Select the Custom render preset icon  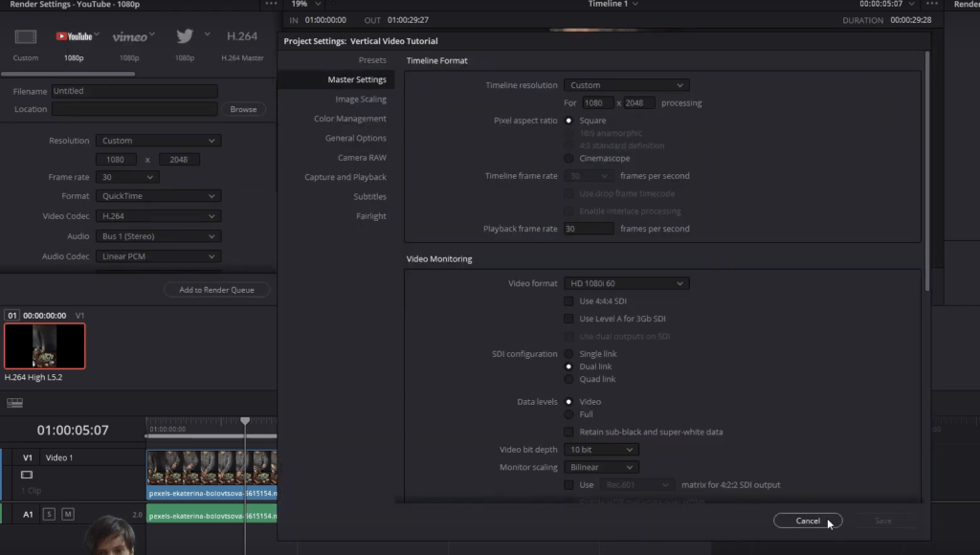(x=26, y=37)
